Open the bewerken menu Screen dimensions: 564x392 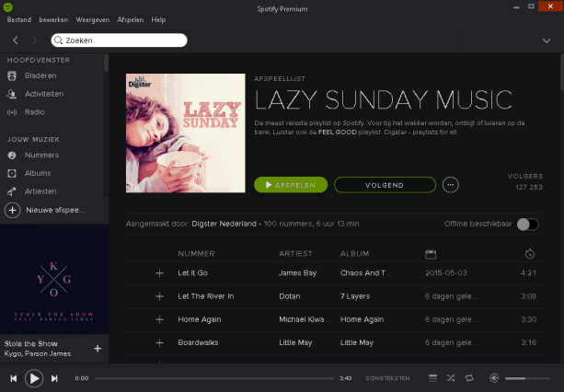pos(53,19)
